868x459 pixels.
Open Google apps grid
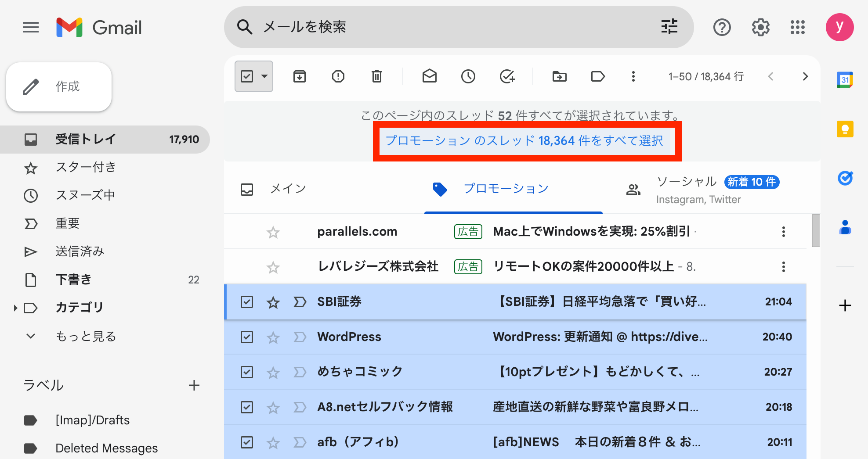[x=797, y=27]
